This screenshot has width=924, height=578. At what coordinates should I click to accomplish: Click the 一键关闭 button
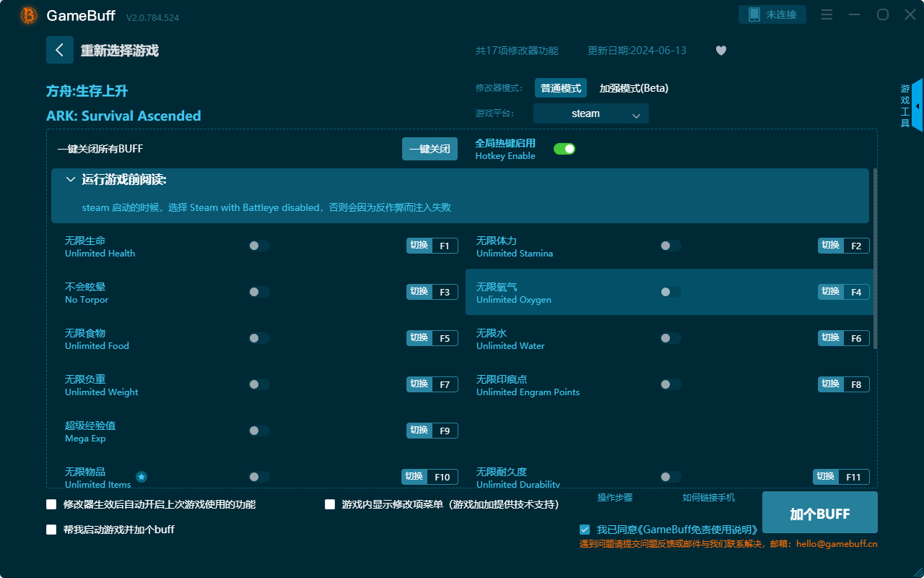point(430,149)
